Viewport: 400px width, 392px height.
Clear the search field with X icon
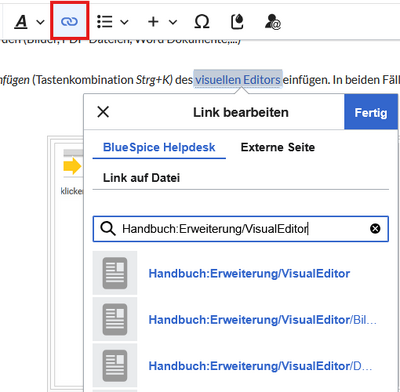point(375,229)
